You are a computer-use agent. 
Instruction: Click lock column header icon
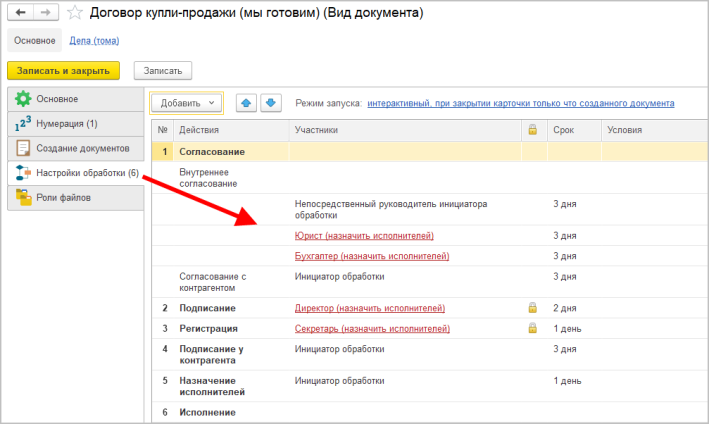(x=533, y=130)
